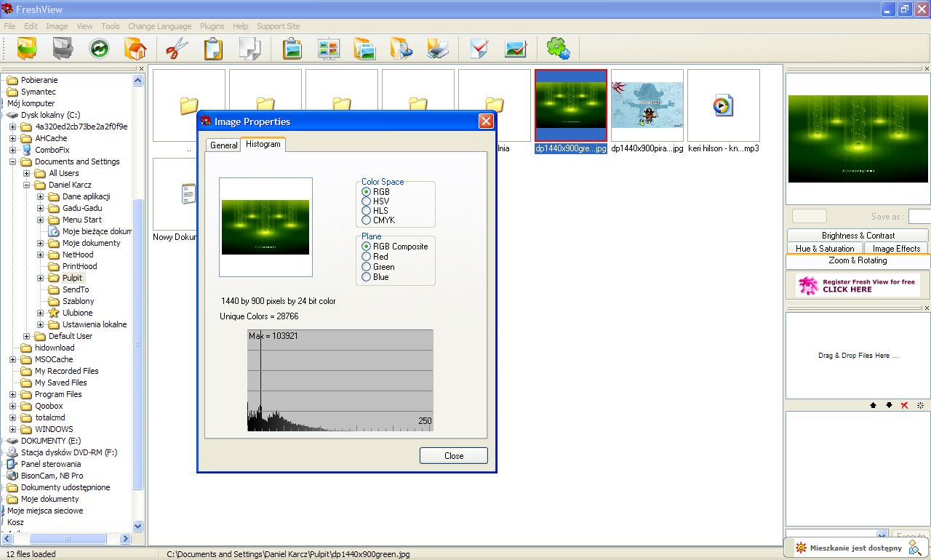Click the green refresh toolbar icon

click(99, 49)
